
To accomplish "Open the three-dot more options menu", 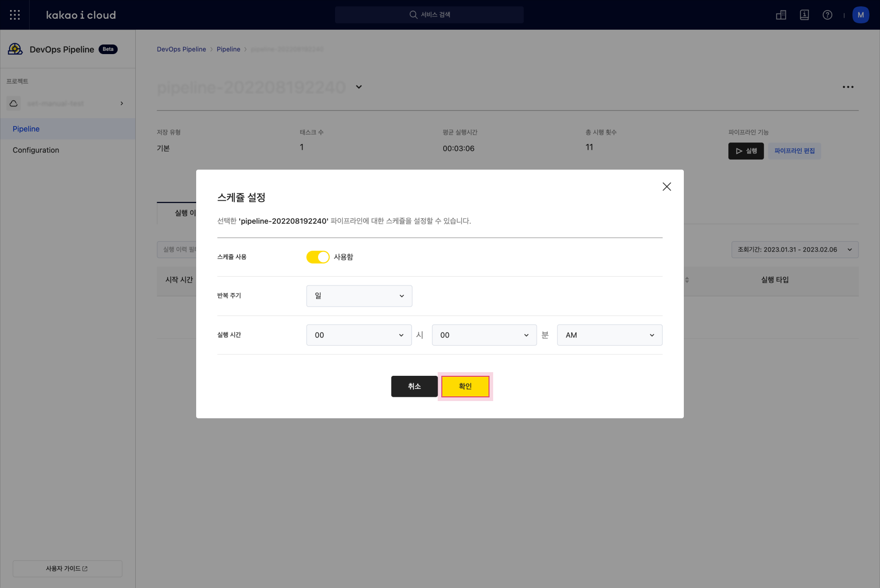I will coord(848,87).
